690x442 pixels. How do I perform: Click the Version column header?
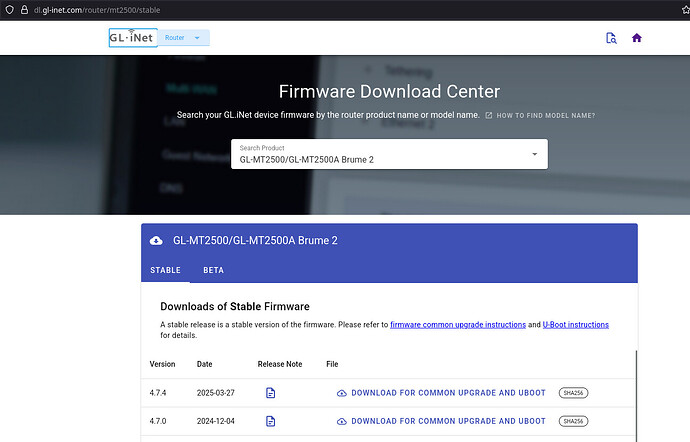(162, 364)
